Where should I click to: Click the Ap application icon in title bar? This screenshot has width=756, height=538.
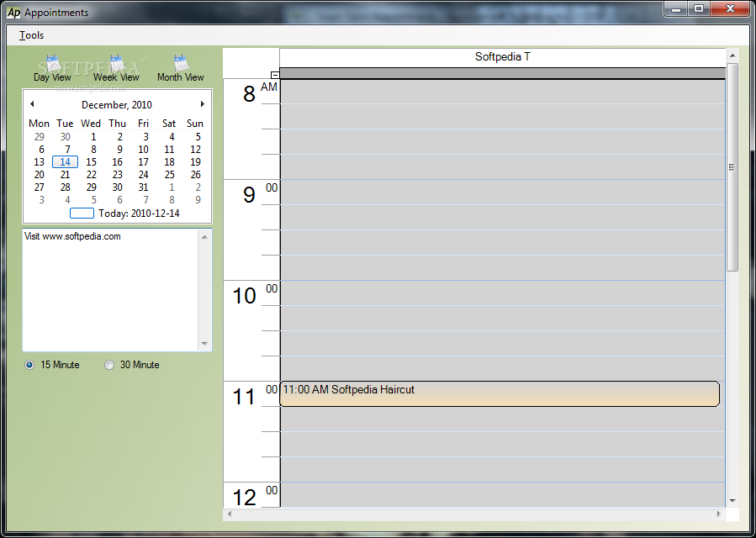tap(13, 13)
